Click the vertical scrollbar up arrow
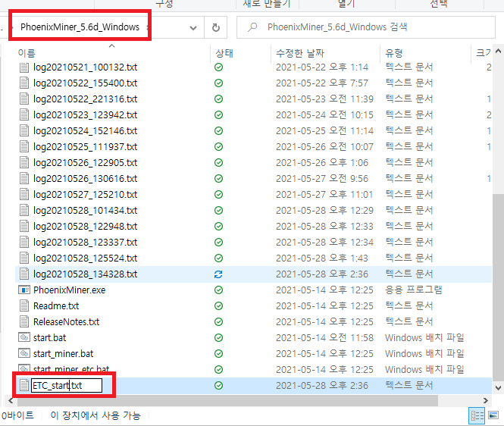 pyautogui.click(x=498, y=51)
